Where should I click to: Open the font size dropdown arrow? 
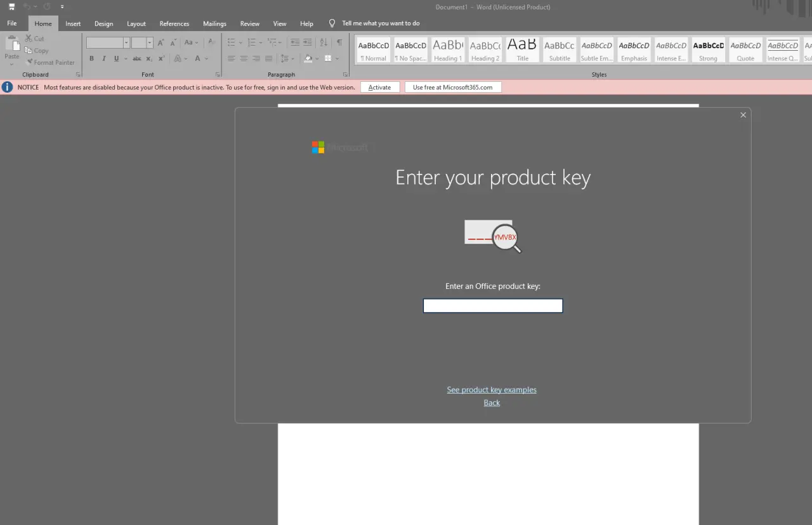(150, 43)
